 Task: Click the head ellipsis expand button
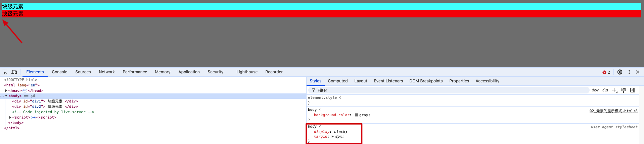pyautogui.click(x=25, y=90)
